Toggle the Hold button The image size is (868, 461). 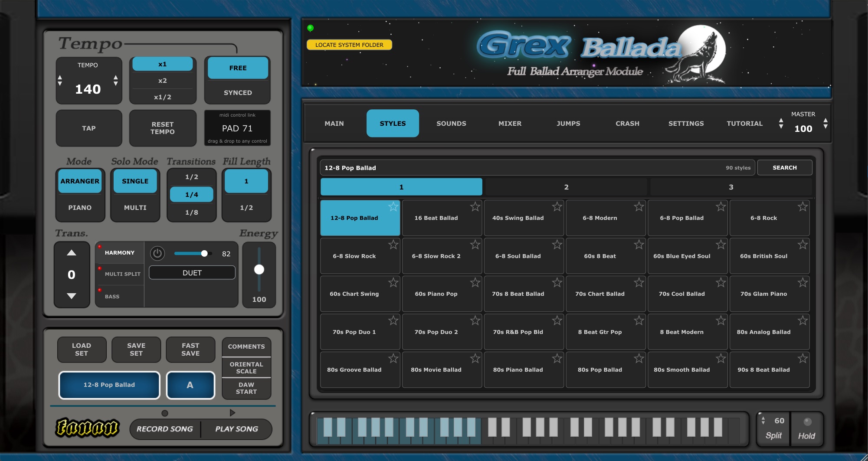[807, 428]
